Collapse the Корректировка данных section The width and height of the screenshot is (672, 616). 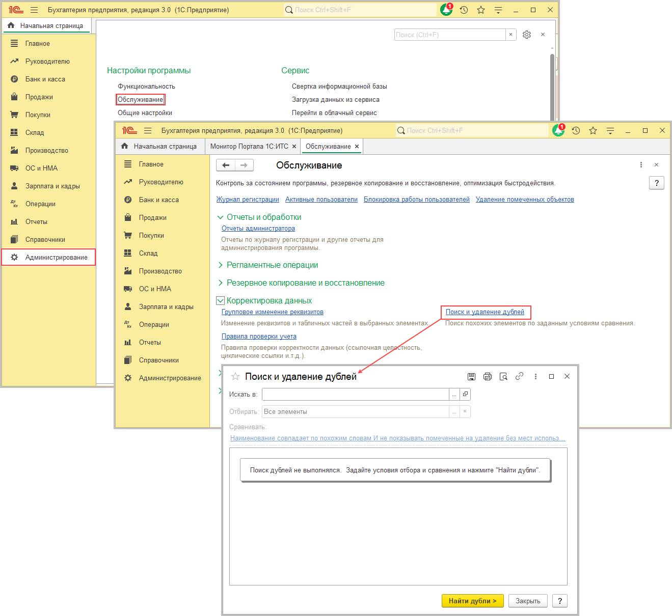[x=221, y=301]
